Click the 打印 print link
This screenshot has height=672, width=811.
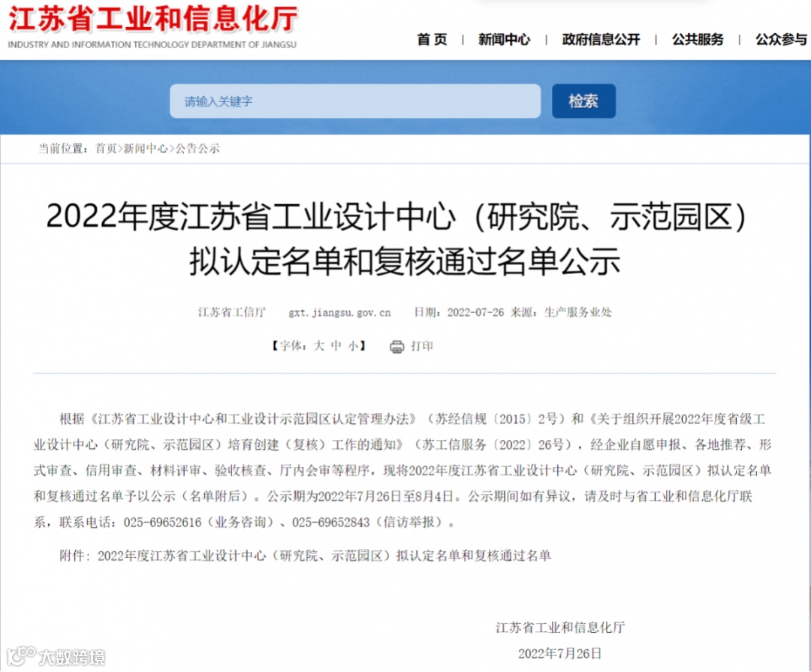coord(421,346)
